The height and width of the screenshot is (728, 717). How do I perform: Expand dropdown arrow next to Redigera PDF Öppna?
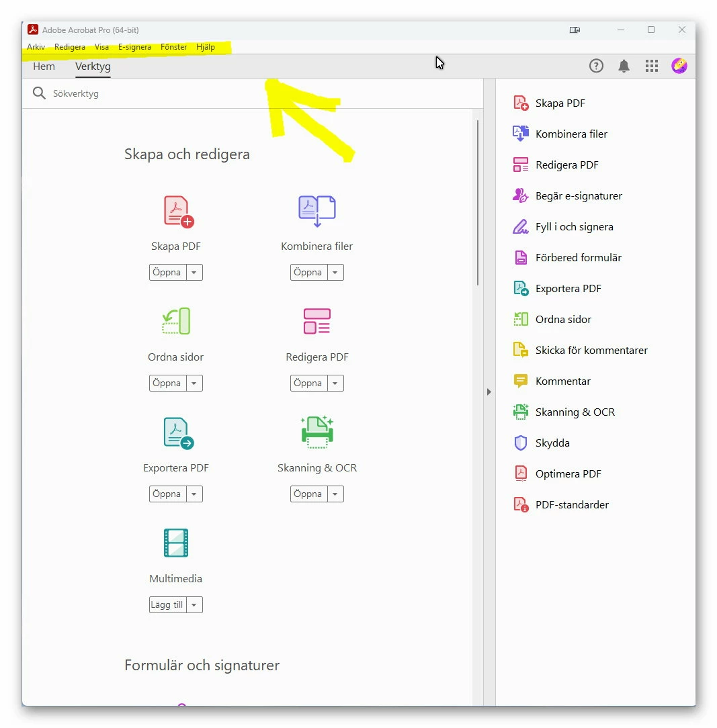(335, 383)
